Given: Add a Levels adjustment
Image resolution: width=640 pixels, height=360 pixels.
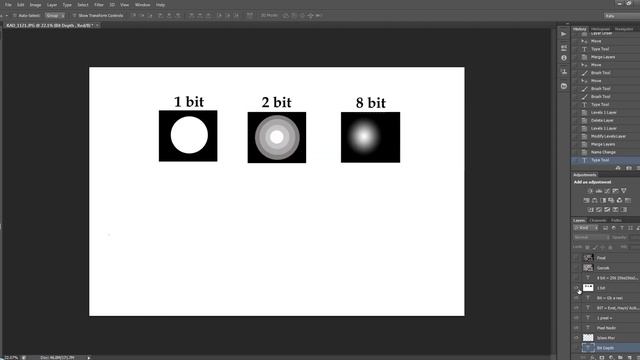Looking at the screenshot, I should point(599,191).
